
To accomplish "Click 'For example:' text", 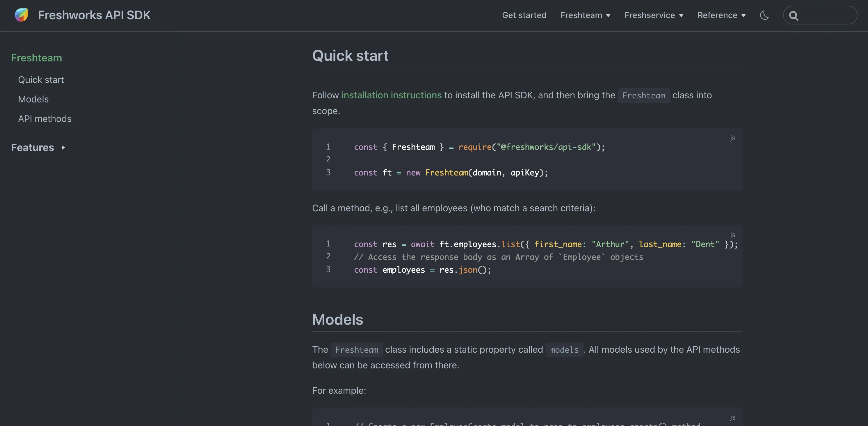I will (339, 390).
